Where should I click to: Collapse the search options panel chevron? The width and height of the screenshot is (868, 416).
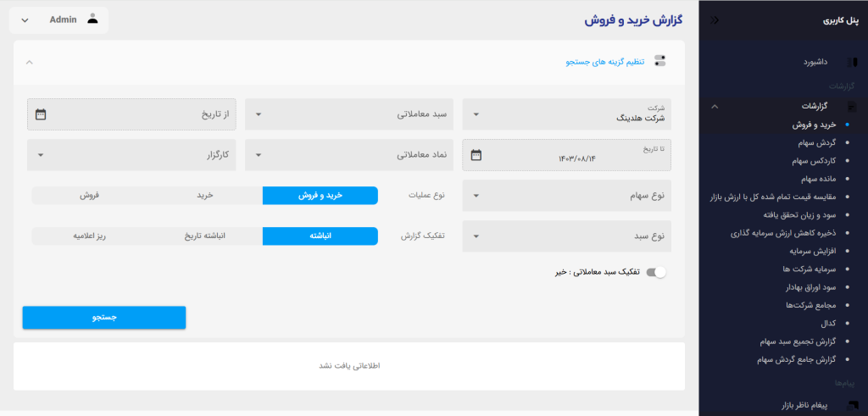(29, 62)
